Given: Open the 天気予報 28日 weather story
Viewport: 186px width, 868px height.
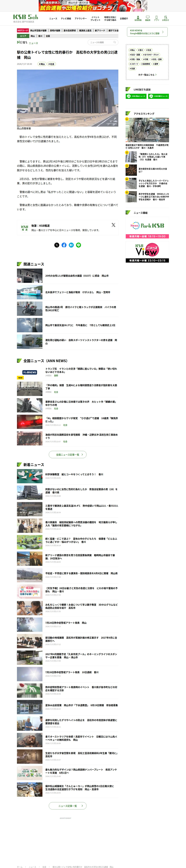Looking at the screenshot, I should [x=81, y=590].
